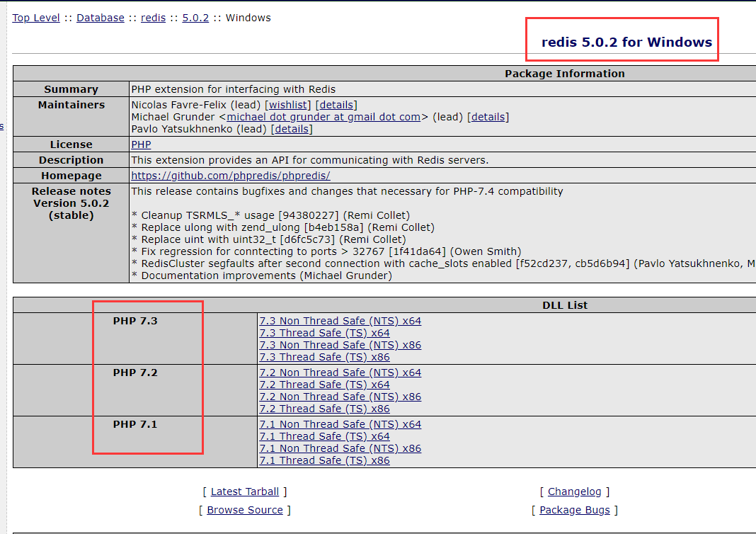756x534 pixels.
Task: Click the 'License' row label
Action: coord(71,144)
